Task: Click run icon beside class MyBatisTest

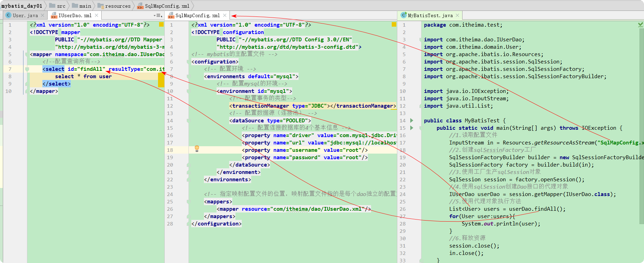Action: (x=412, y=120)
